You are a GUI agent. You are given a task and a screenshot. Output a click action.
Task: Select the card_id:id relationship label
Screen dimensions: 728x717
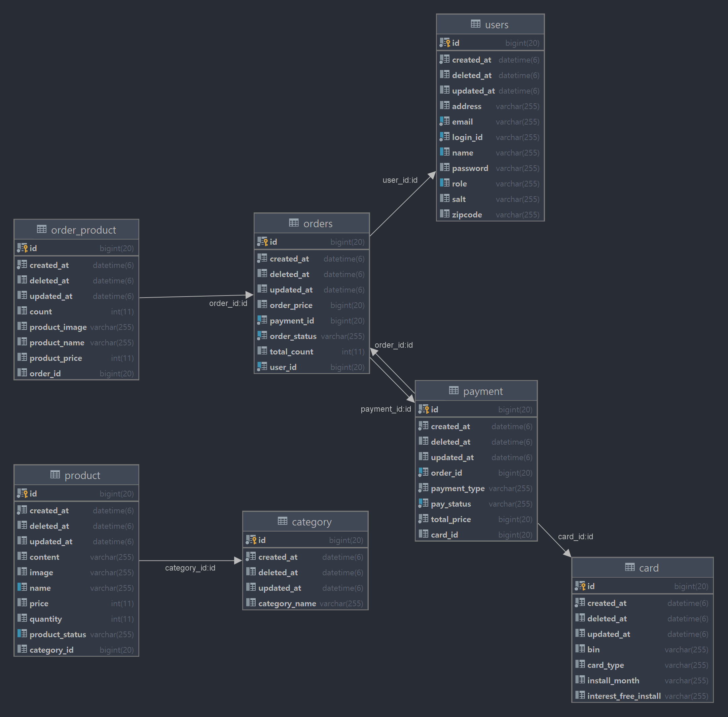pyautogui.click(x=575, y=536)
